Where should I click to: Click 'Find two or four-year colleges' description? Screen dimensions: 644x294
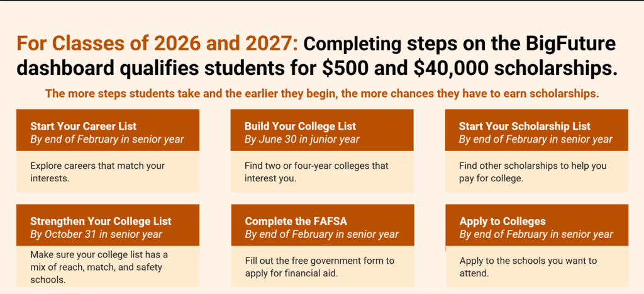316,172
